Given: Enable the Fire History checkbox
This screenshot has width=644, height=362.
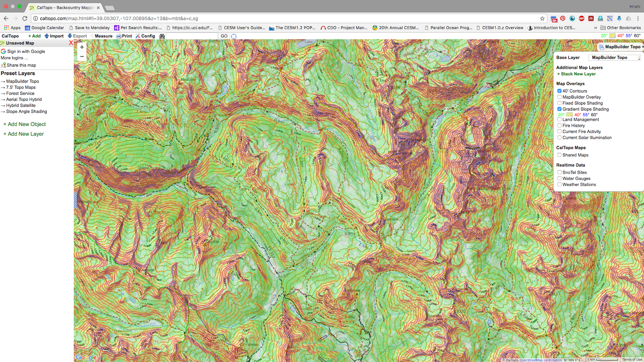Looking at the screenshot, I should tap(559, 125).
